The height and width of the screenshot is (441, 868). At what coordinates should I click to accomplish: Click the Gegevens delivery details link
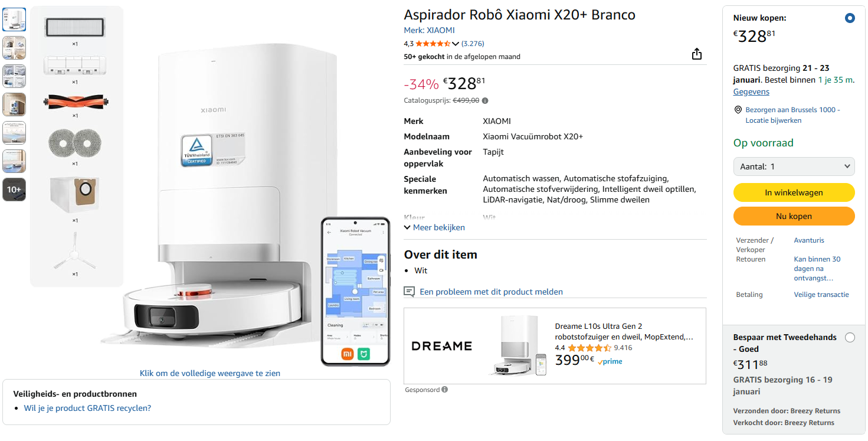click(x=751, y=92)
